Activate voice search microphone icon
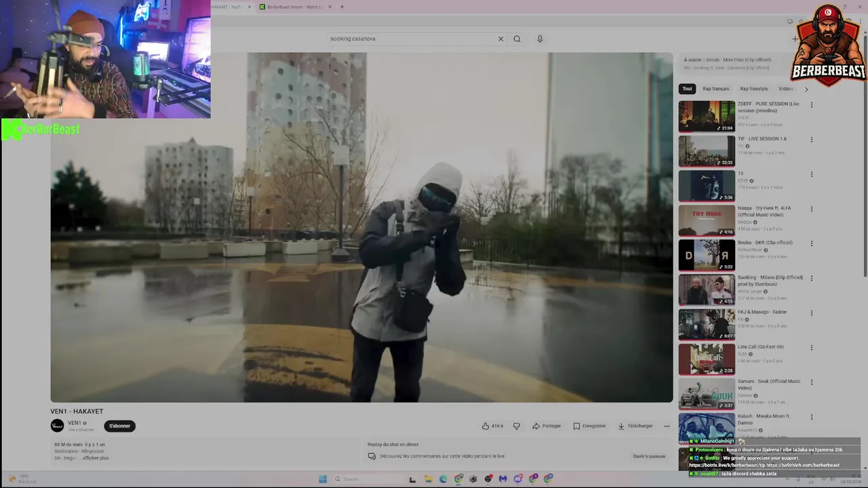 tap(540, 39)
